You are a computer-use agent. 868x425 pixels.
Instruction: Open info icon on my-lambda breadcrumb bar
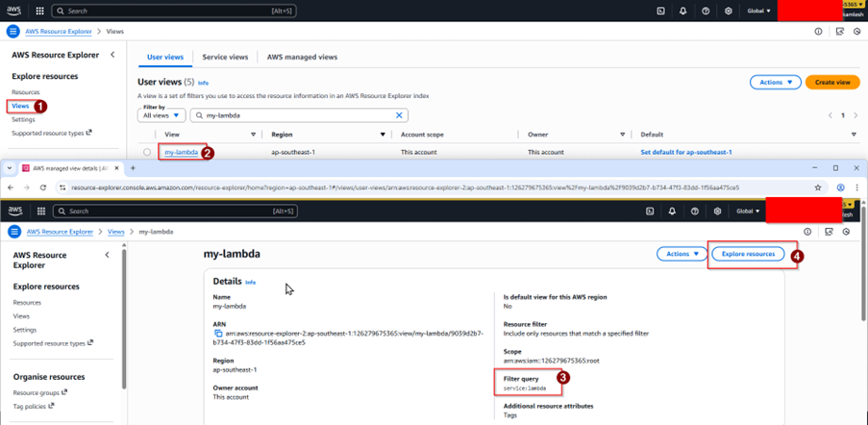pyautogui.click(x=807, y=232)
